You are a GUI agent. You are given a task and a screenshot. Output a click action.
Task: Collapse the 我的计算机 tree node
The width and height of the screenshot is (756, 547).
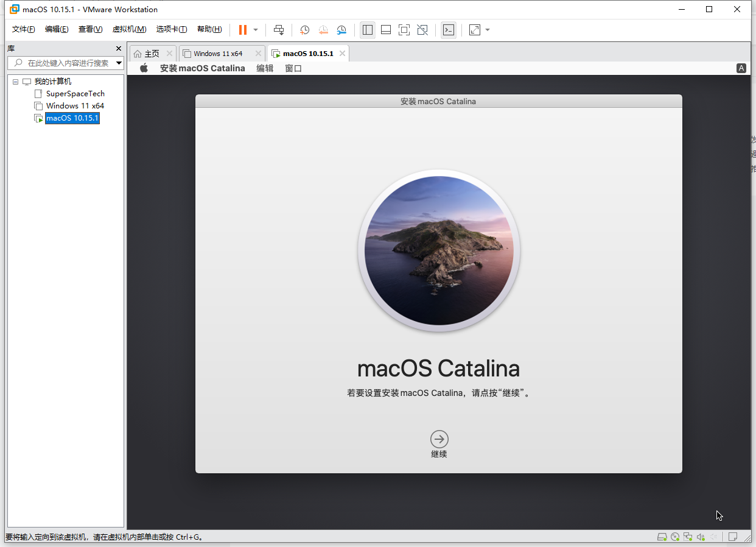coord(15,82)
